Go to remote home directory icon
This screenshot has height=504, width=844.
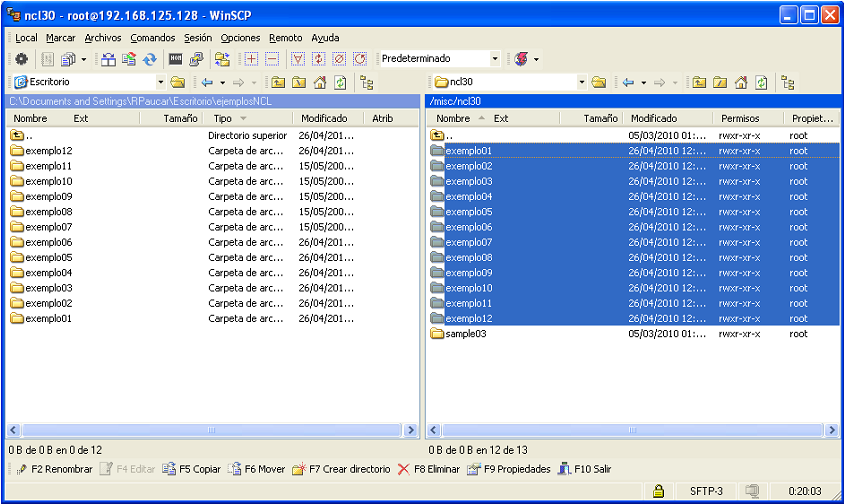click(741, 82)
